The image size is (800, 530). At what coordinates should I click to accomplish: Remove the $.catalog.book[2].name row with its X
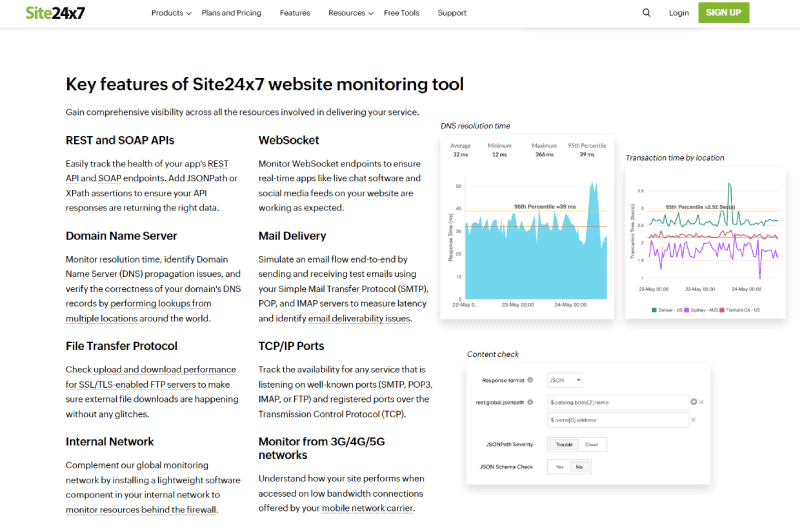tap(702, 402)
